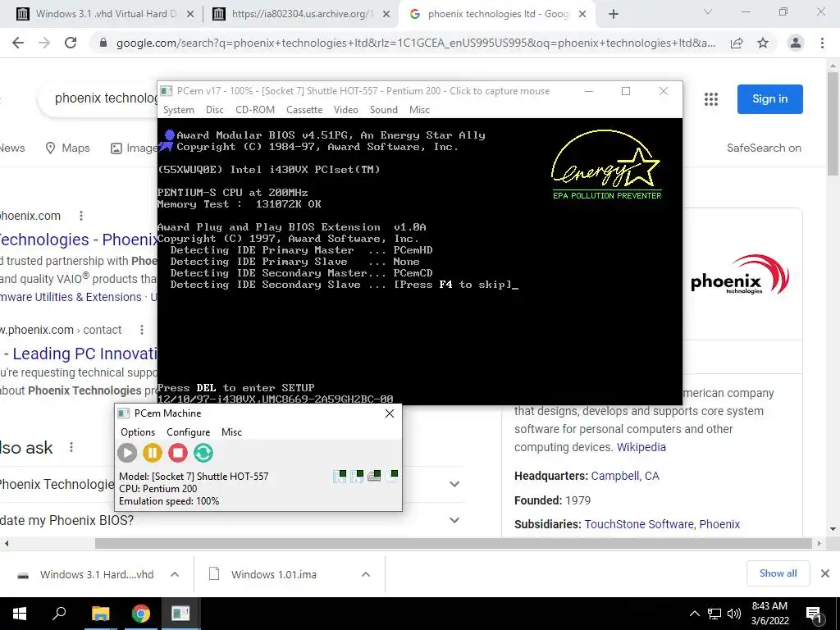Open the Video menu in PCem

[x=345, y=110]
